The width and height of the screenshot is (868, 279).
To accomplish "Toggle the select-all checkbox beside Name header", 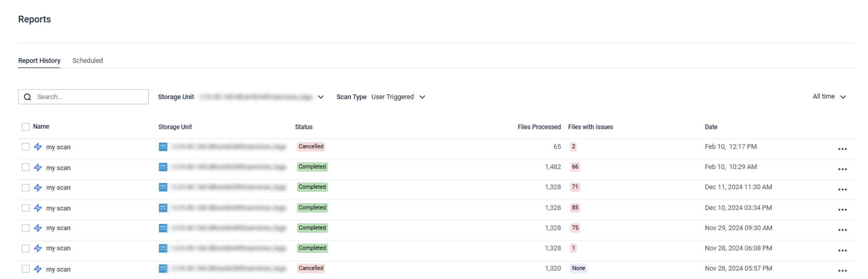I will click(26, 127).
